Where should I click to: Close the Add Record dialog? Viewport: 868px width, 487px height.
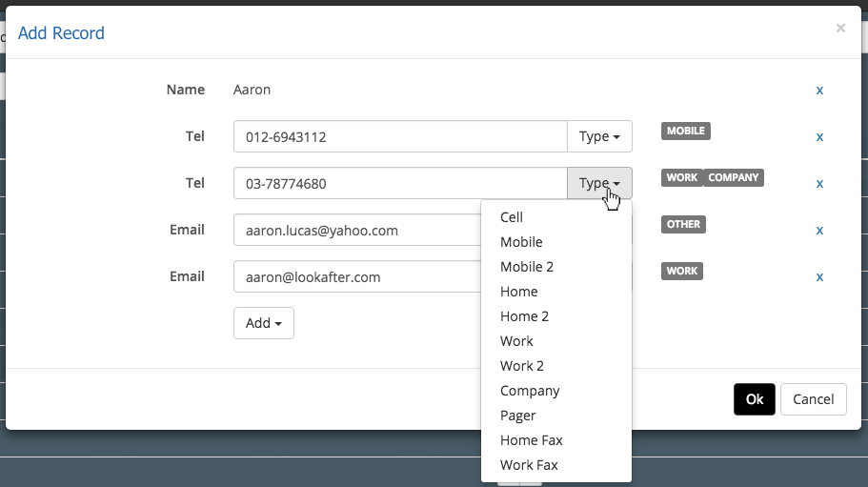(840, 29)
